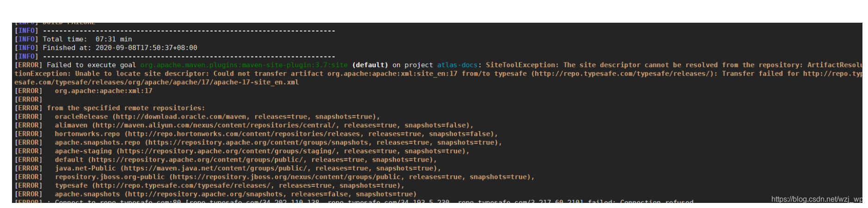Click the blog.csdn.net watermark link
This screenshot has width=868, height=208.
(817, 199)
